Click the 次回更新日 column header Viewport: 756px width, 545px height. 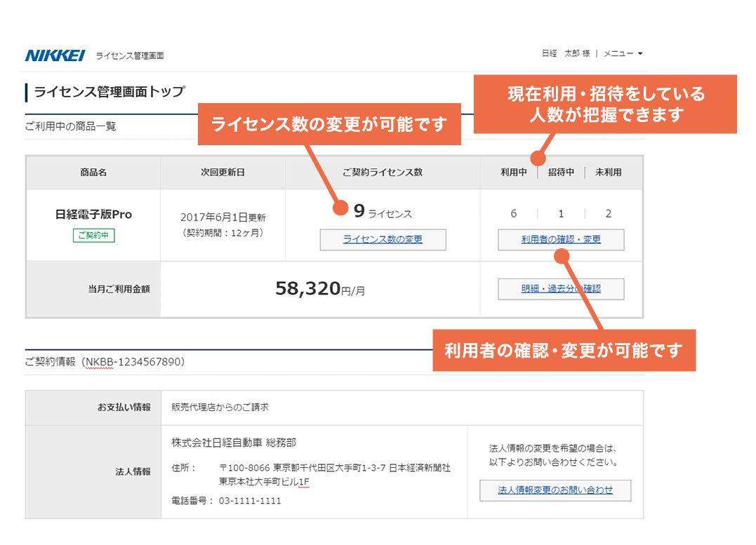[x=222, y=172]
